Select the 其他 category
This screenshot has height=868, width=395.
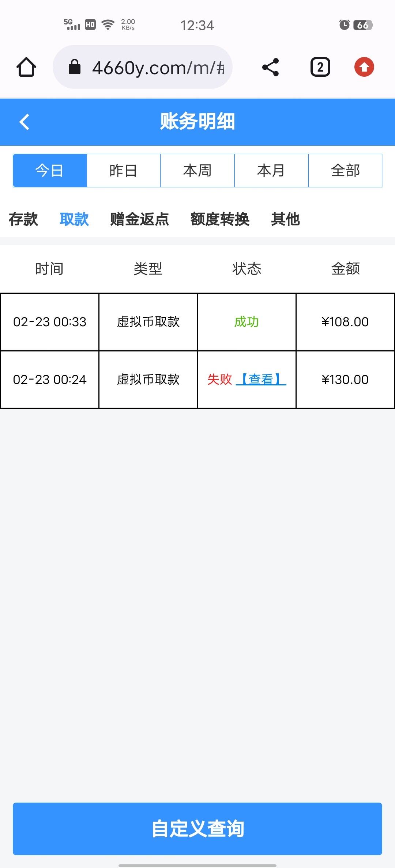coord(285,219)
